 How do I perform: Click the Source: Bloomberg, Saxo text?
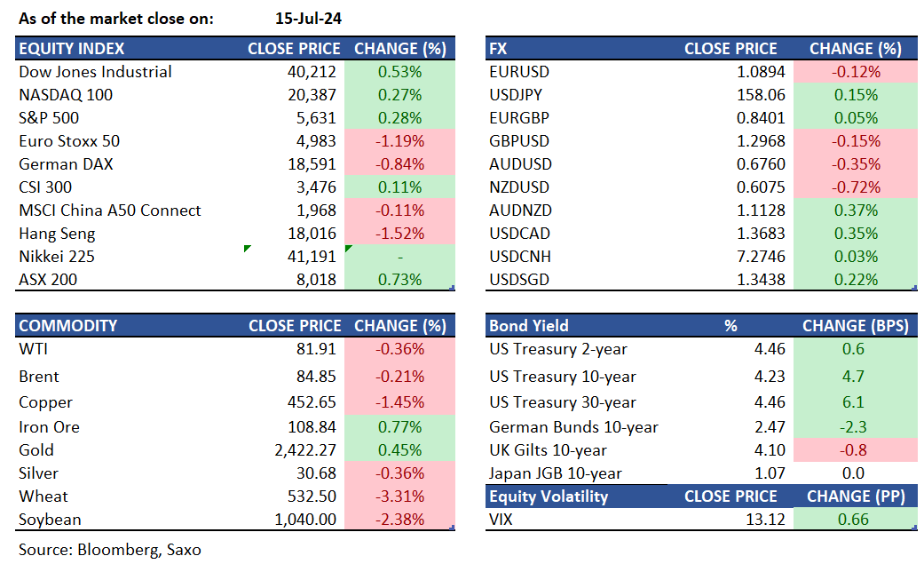click(x=109, y=550)
